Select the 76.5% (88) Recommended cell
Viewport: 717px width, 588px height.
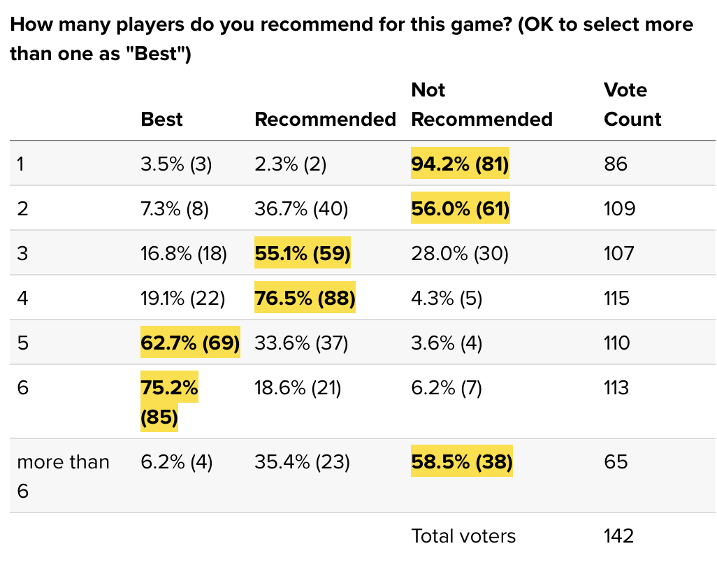pyautogui.click(x=305, y=297)
